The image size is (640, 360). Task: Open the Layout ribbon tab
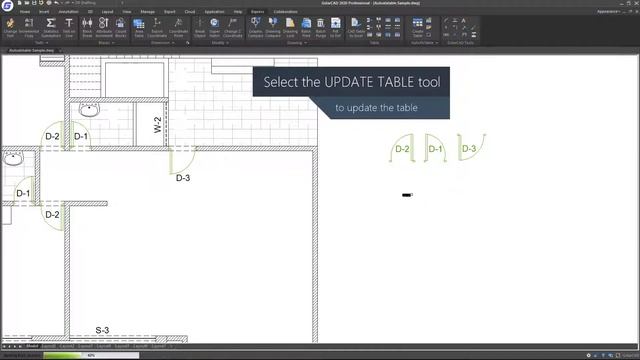pos(107,11)
